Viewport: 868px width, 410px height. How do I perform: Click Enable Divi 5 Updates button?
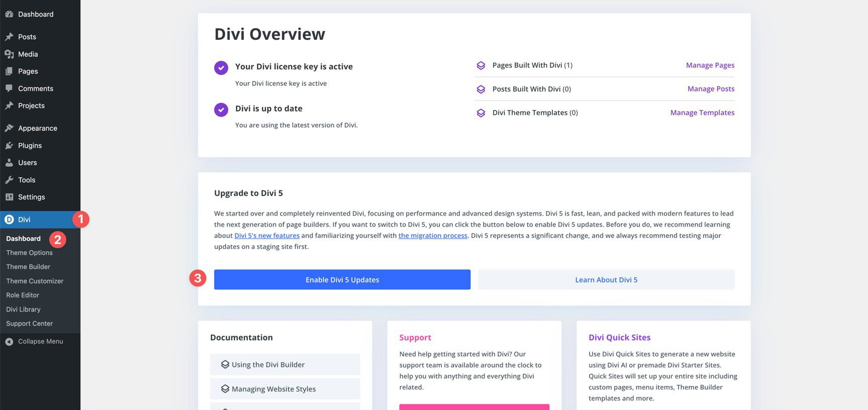coord(342,280)
